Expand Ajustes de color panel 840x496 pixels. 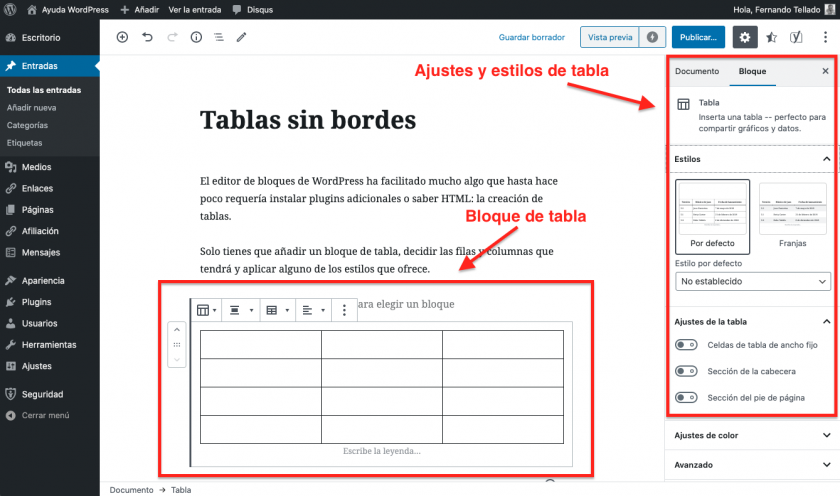coord(753,435)
